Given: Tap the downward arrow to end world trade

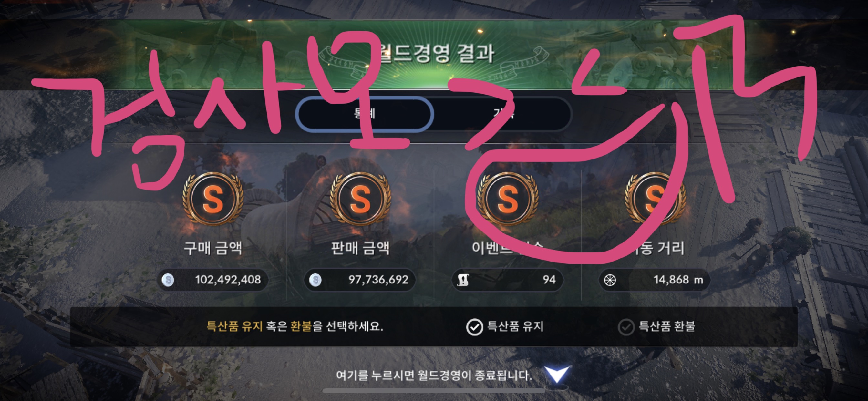Looking at the screenshot, I should (x=557, y=374).
